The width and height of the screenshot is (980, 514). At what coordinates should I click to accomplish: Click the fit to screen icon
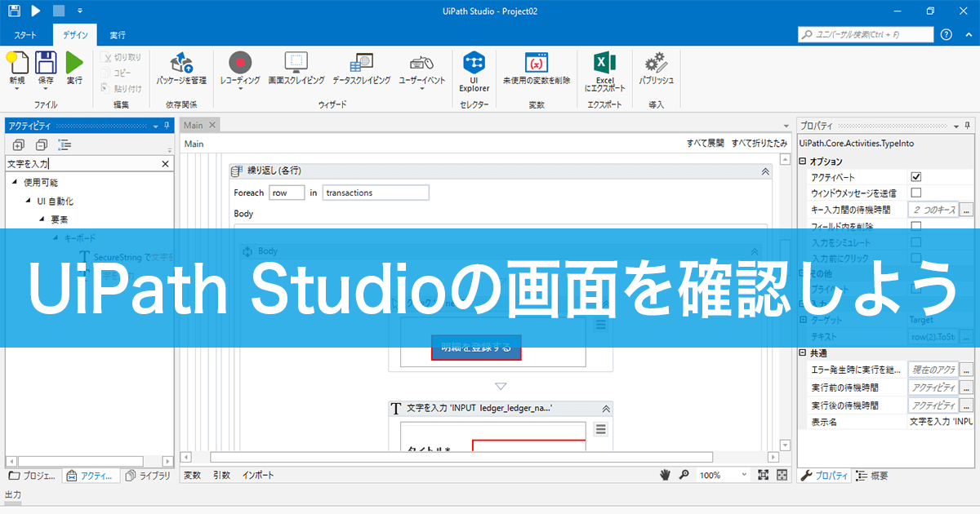(x=764, y=475)
